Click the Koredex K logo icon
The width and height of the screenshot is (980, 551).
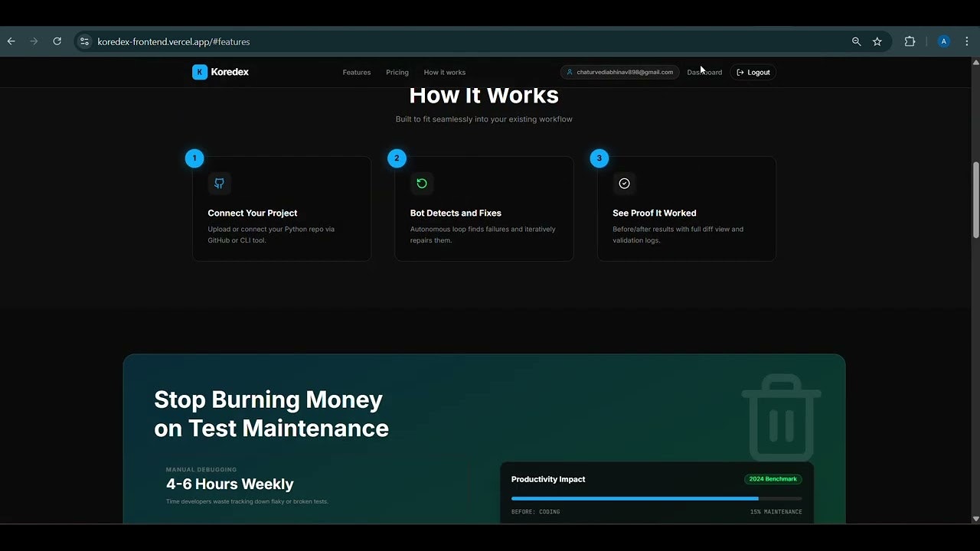pos(200,72)
